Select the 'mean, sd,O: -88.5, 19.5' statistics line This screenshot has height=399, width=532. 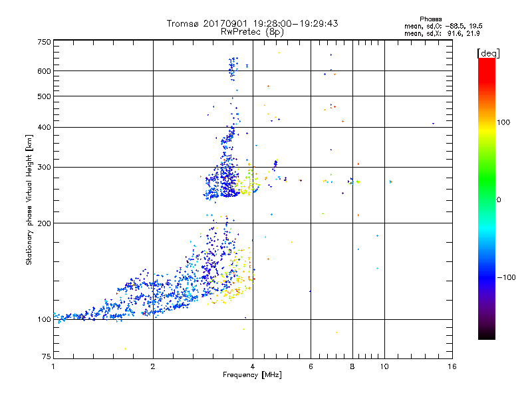tap(443, 26)
